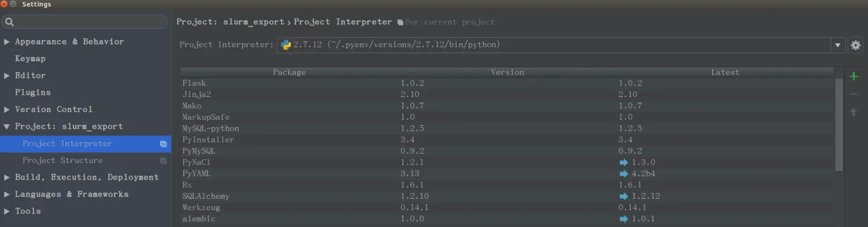Screen dimensions: 868x227
Task: Select the MySQL-python package row
Action: pos(507,128)
